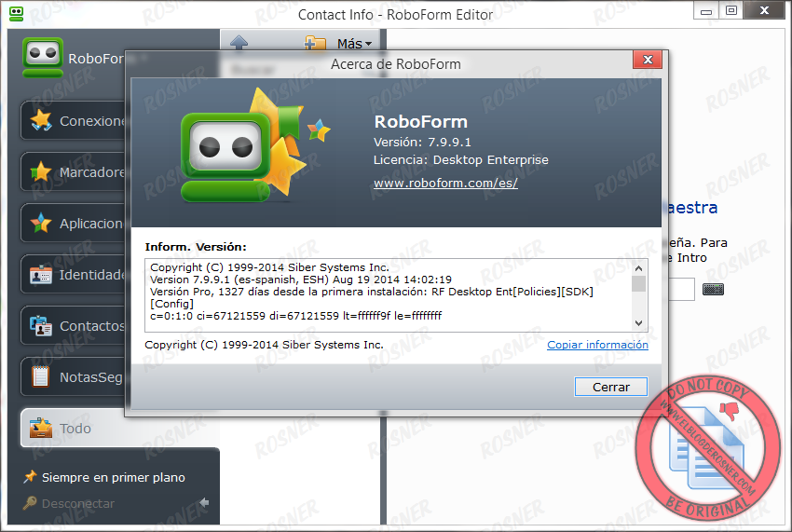The height and width of the screenshot is (532, 792).
Task: Click the on-screen keyboard icon
Action: tap(713, 290)
